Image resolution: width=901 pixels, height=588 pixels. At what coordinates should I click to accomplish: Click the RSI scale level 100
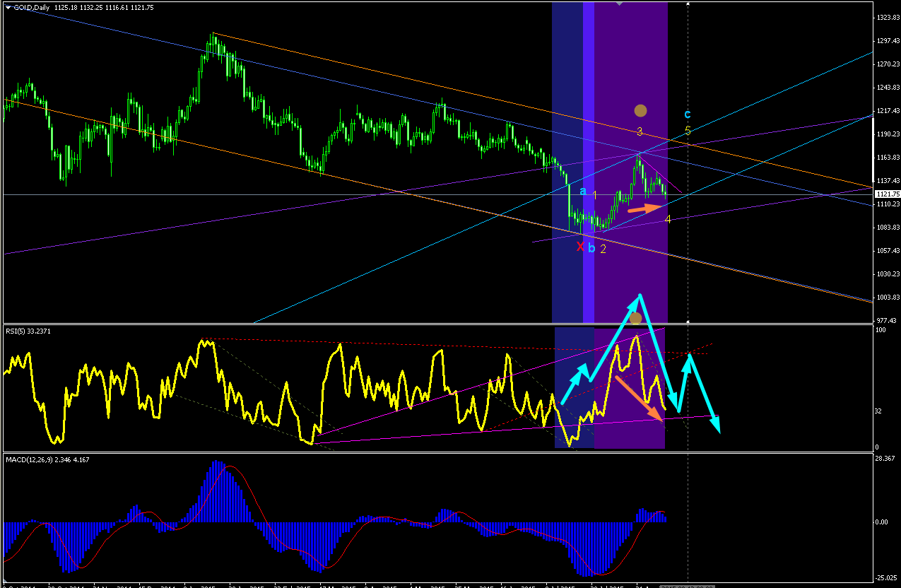point(881,330)
